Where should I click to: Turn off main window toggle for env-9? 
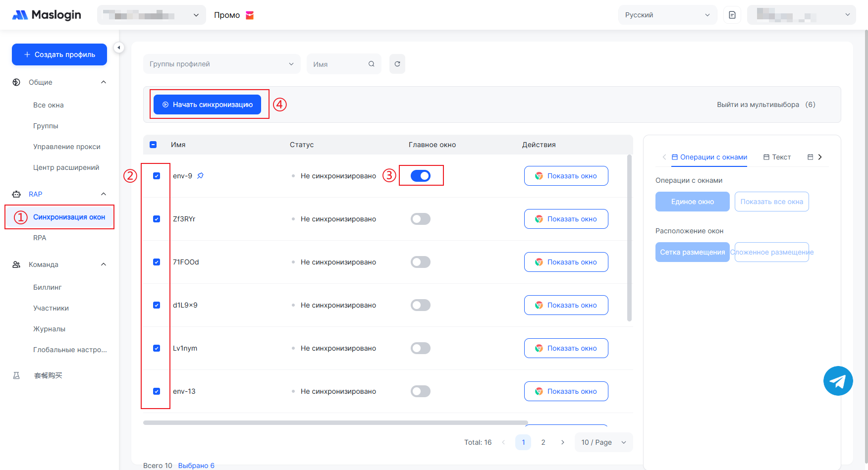coord(420,176)
